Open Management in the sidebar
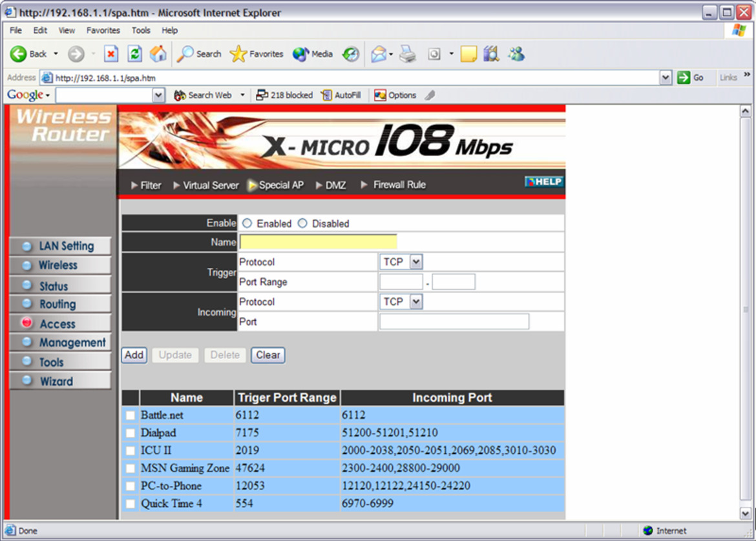This screenshot has height=541, width=756. click(x=60, y=343)
